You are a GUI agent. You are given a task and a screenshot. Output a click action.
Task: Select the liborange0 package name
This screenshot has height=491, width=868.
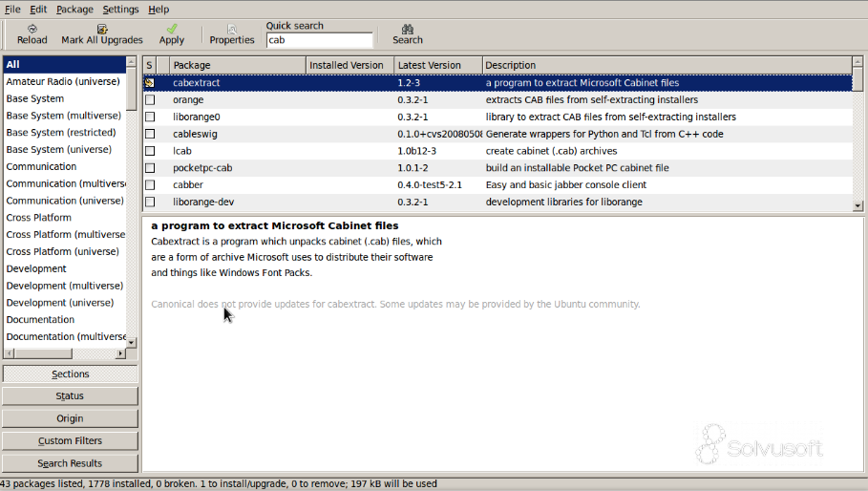[x=196, y=117]
